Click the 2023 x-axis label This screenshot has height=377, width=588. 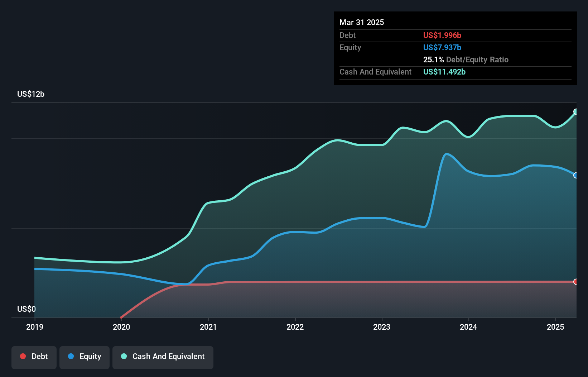(x=382, y=327)
